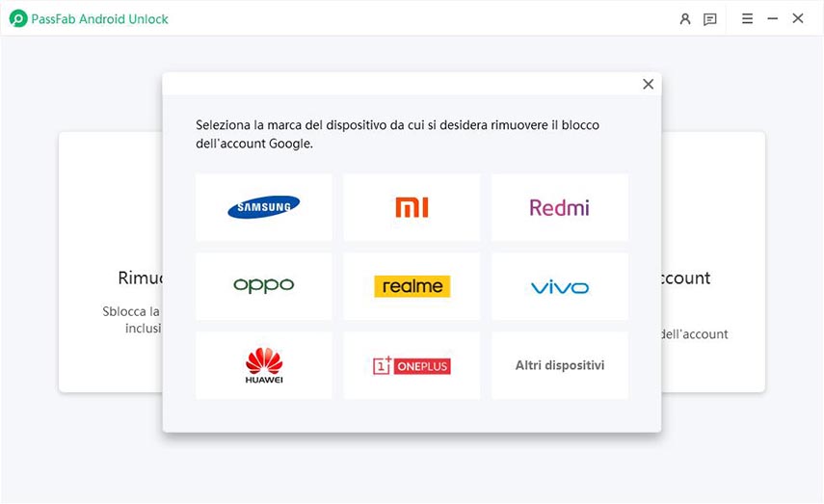Select the Samsung brand tile
This screenshot has width=824, height=504.
click(x=263, y=207)
